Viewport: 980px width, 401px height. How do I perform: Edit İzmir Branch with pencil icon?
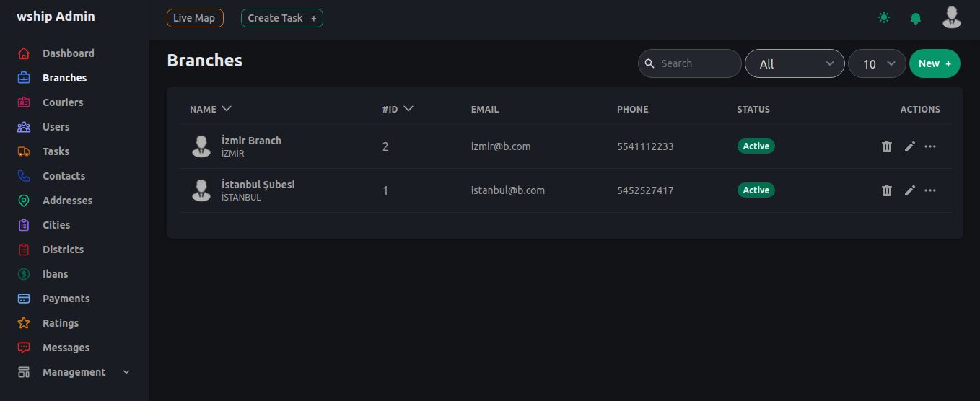909,146
